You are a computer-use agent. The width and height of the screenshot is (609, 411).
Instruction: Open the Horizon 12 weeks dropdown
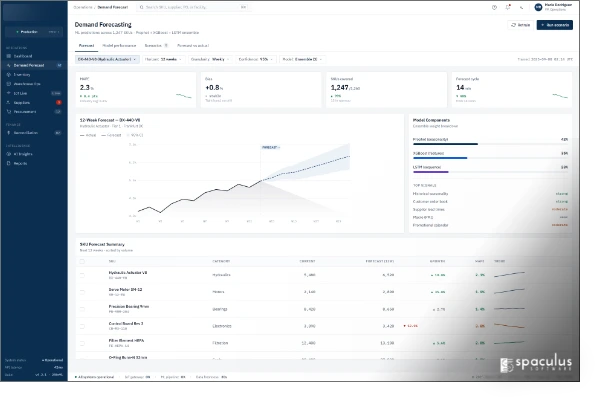tap(163, 59)
